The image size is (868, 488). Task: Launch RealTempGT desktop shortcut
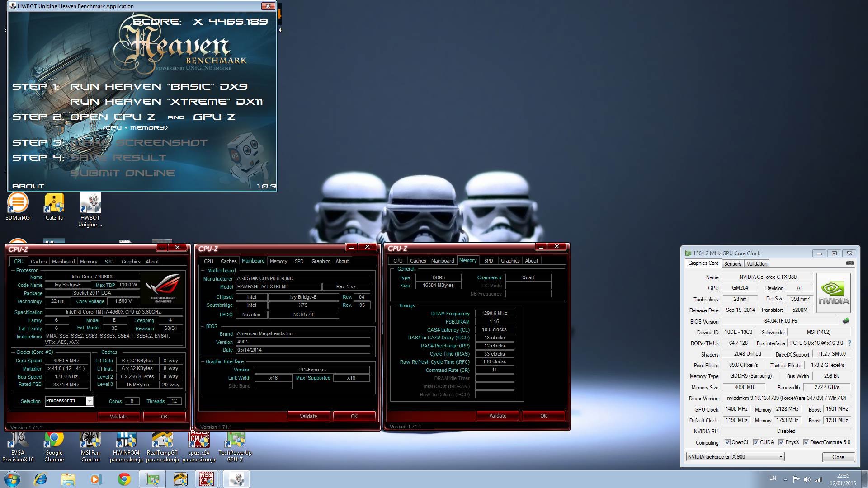point(162,447)
